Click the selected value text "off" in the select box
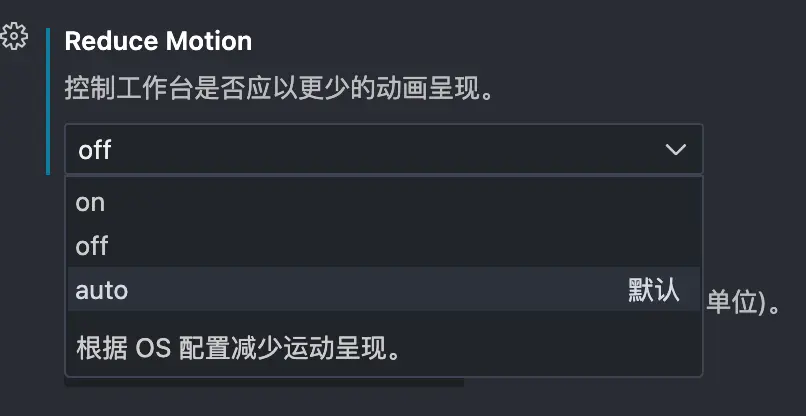This screenshot has width=806, height=416. (x=95, y=150)
